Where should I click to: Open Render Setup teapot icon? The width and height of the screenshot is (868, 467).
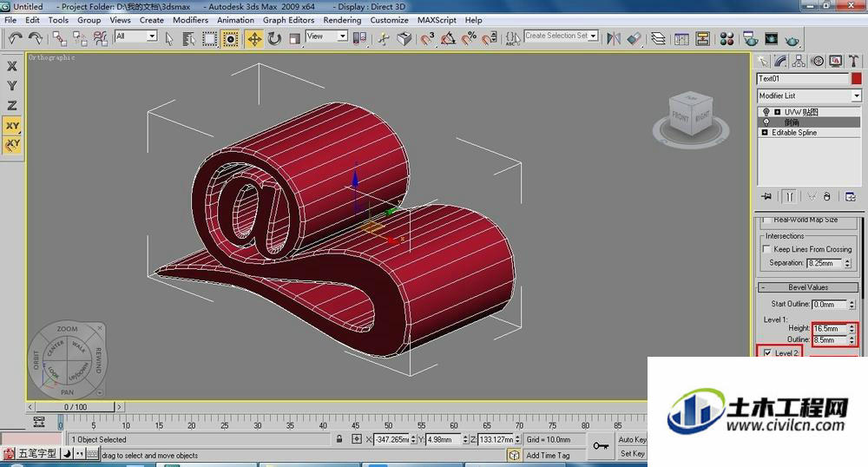(751, 38)
